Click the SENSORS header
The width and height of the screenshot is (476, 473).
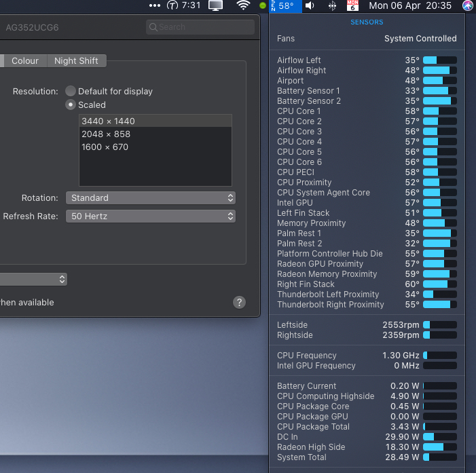point(367,22)
